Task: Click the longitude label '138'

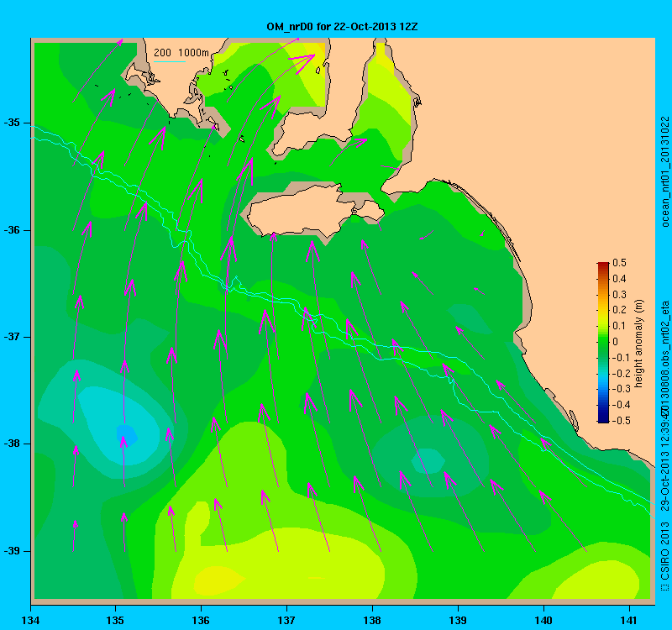Action: (372, 620)
